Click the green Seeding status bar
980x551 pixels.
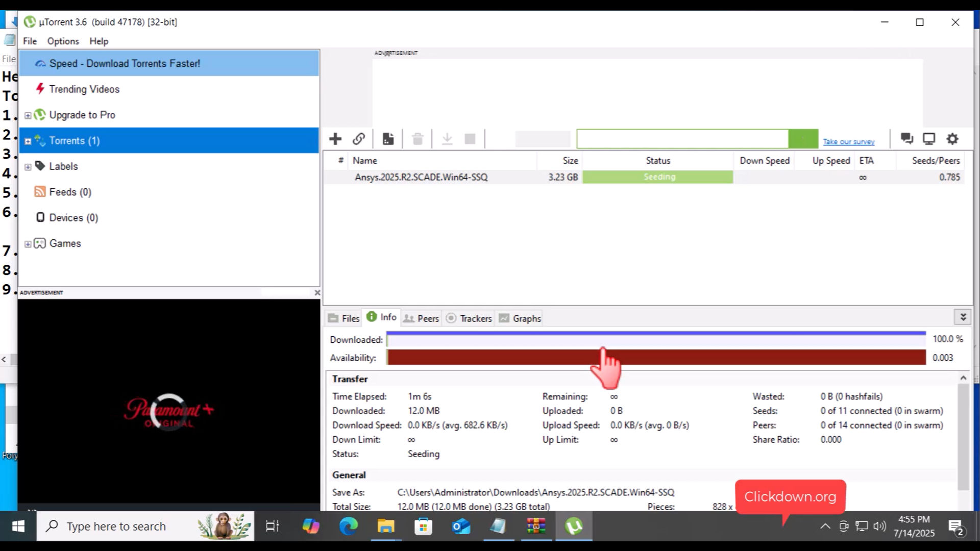[x=658, y=177]
